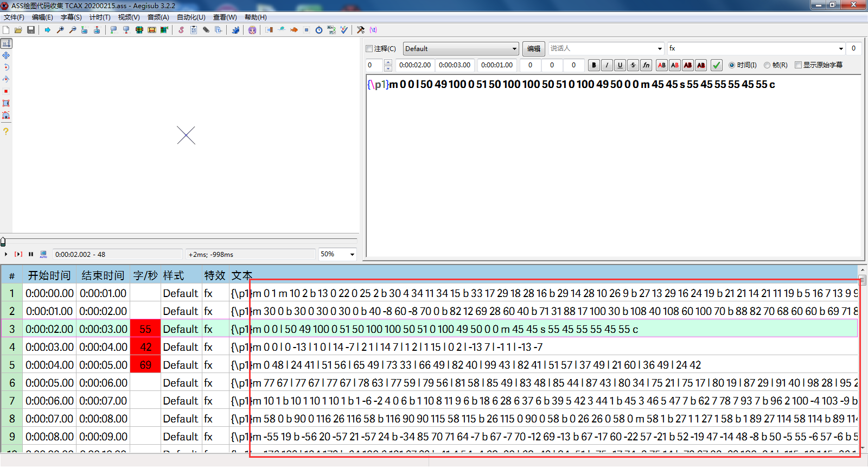Commit the line with the green checkmark
868x467 pixels.
point(717,65)
